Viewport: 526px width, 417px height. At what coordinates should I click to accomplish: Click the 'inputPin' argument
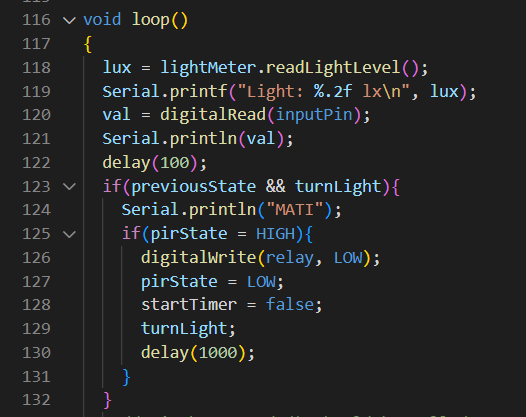tap(314, 115)
